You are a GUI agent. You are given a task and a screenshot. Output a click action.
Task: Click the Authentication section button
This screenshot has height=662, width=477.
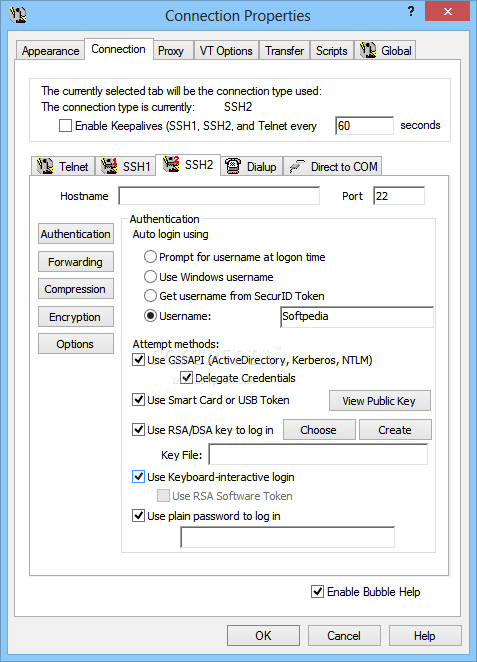(76, 234)
